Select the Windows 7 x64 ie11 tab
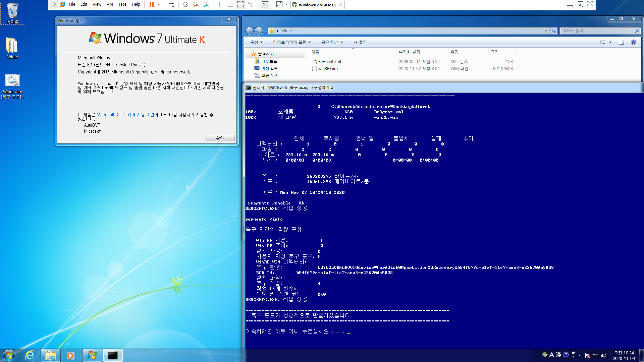Image resolution: width=644 pixels, height=362 pixels. pyautogui.click(x=314, y=5)
